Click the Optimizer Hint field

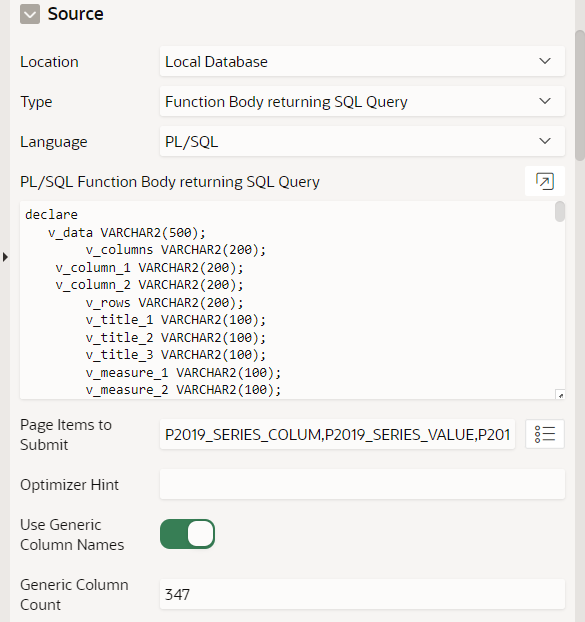coord(362,484)
